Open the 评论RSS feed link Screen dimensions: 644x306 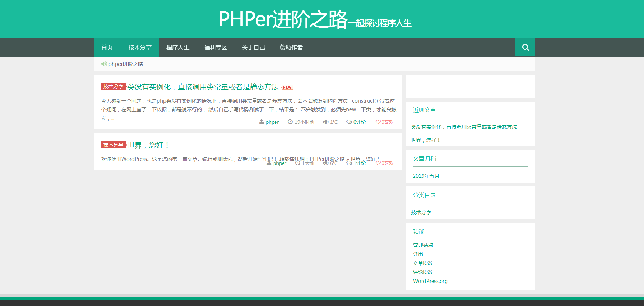pos(422,272)
